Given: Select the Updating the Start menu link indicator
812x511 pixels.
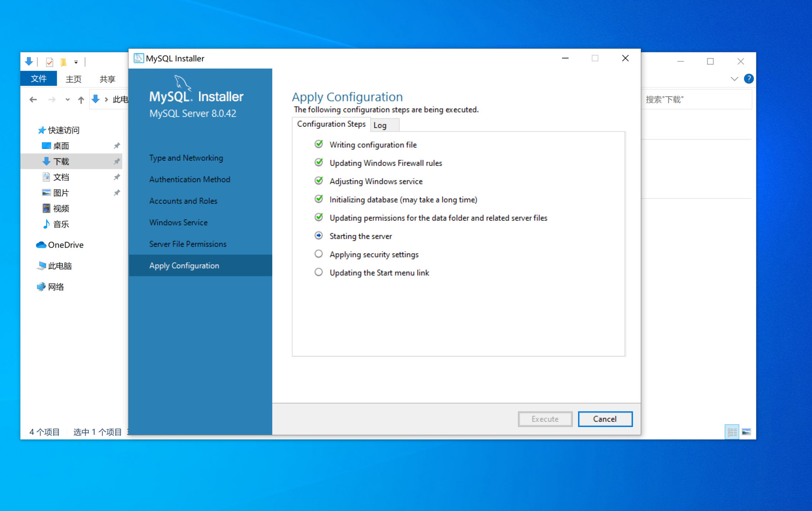Looking at the screenshot, I should tap(319, 272).
